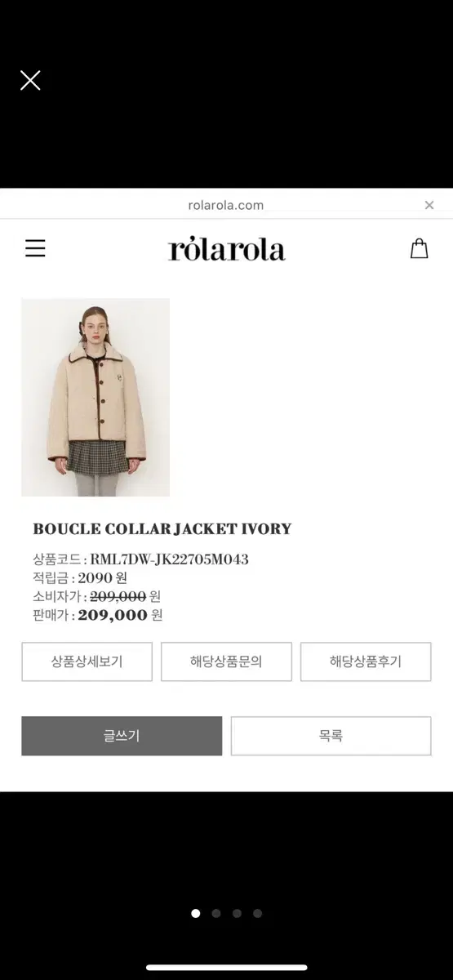Image resolution: width=453 pixels, height=980 pixels.
Task: Click the 해당상품후기 button
Action: tap(366, 661)
